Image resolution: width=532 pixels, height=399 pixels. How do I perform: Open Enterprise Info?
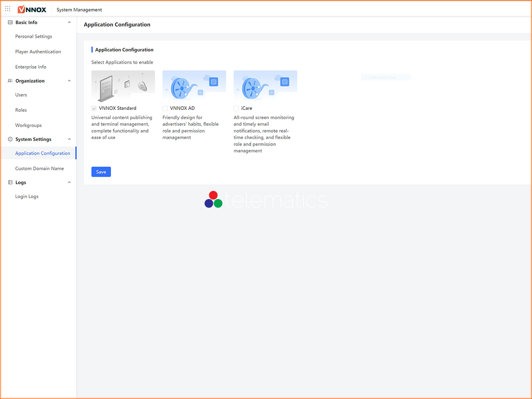30,67
